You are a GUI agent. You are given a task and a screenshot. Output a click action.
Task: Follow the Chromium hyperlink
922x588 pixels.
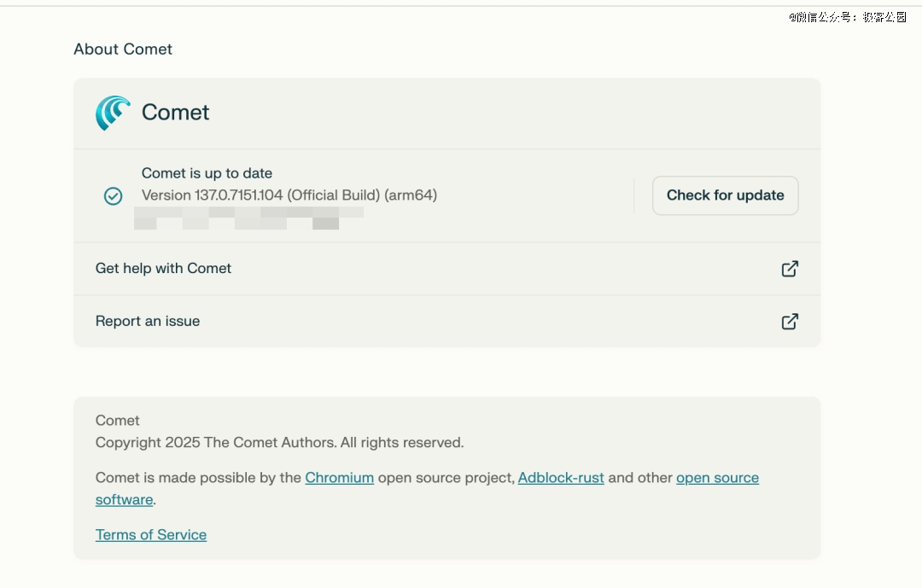339,478
